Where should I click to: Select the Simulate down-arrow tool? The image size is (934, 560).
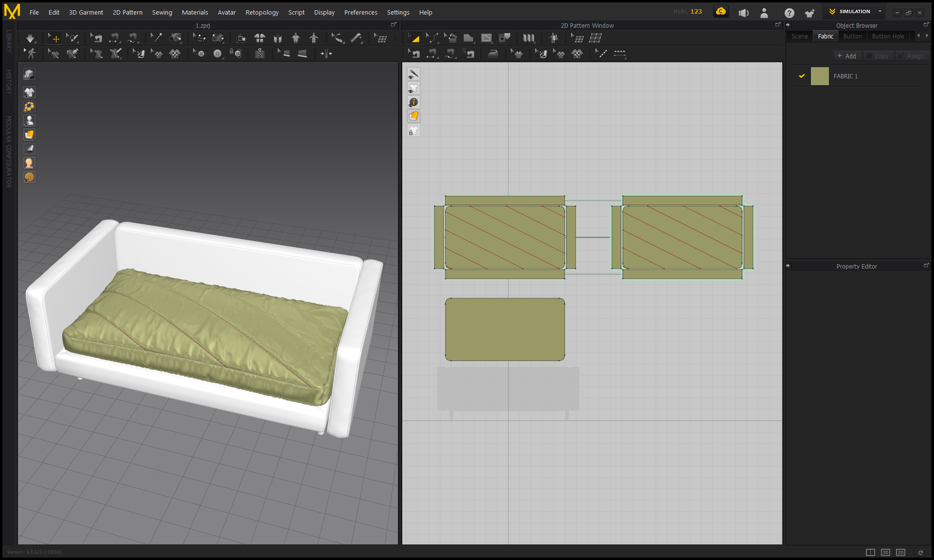coord(30,38)
